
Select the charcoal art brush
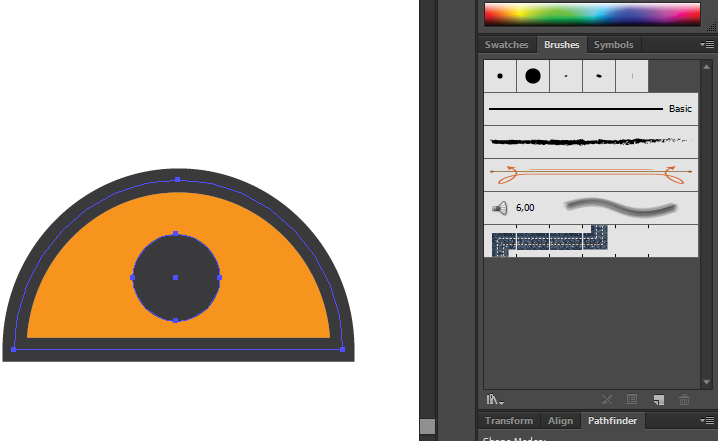coord(588,141)
